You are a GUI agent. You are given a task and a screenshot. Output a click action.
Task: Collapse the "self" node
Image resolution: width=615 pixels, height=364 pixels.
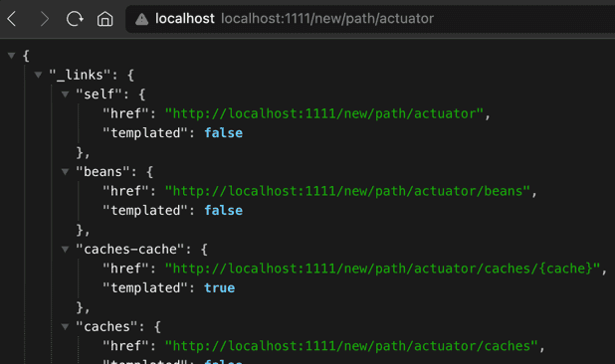tap(65, 94)
